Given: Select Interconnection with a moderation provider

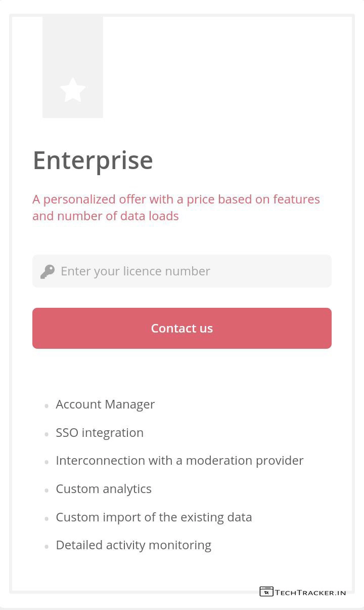Looking at the screenshot, I should pyautogui.click(x=179, y=461).
